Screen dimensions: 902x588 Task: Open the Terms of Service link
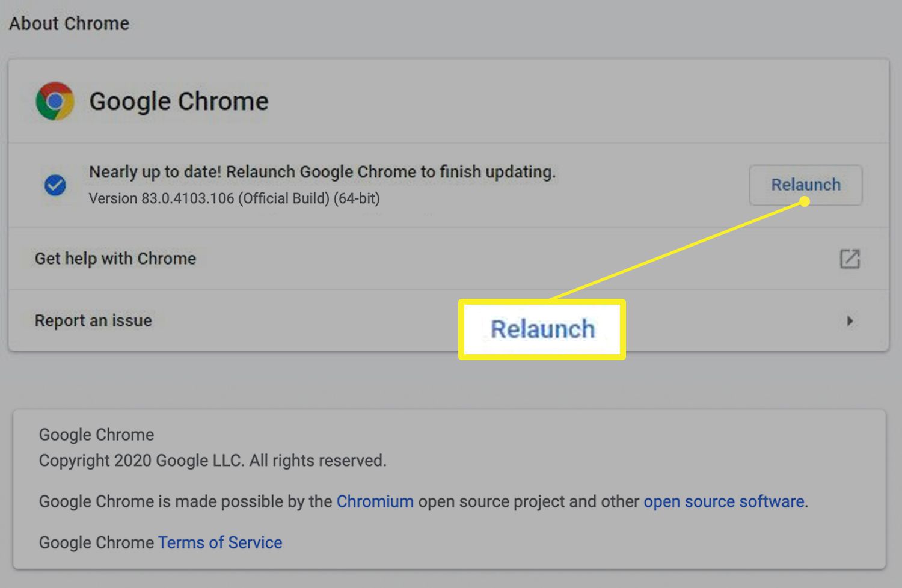click(x=220, y=542)
